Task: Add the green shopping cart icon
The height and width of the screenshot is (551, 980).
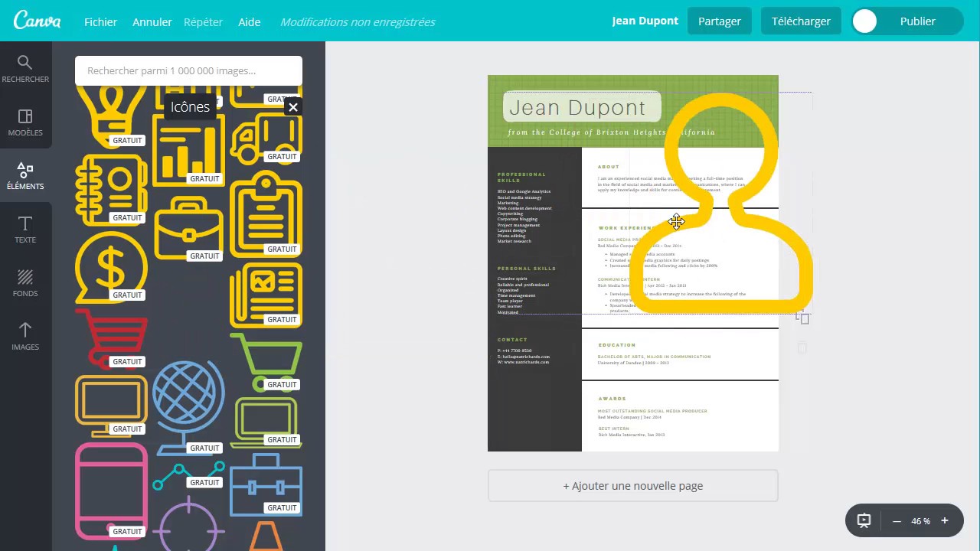Action: [x=266, y=361]
